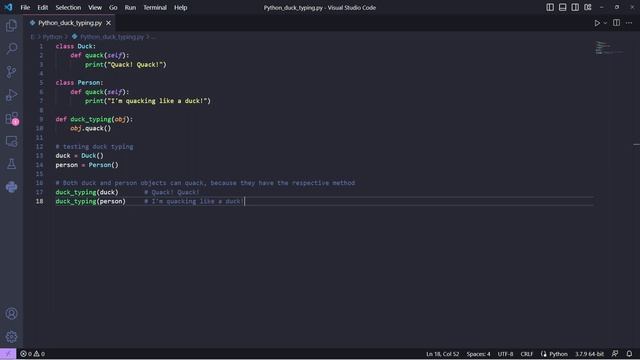Open the File menu
The width and height of the screenshot is (640, 360).
pyautogui.click(x=25, y=7)
